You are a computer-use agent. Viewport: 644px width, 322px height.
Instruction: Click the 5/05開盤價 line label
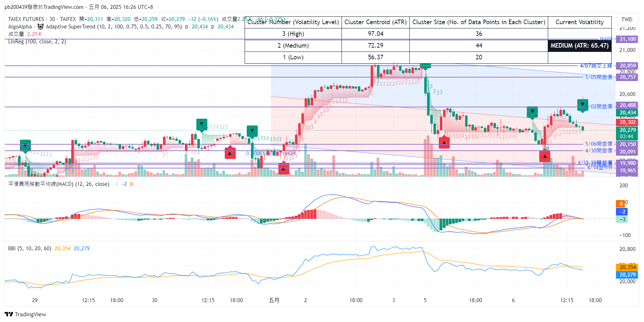tap(599, 77)
